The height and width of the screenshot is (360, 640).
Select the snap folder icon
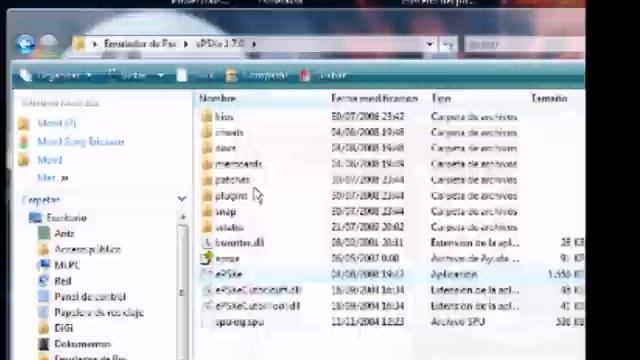tap(207, 211)
